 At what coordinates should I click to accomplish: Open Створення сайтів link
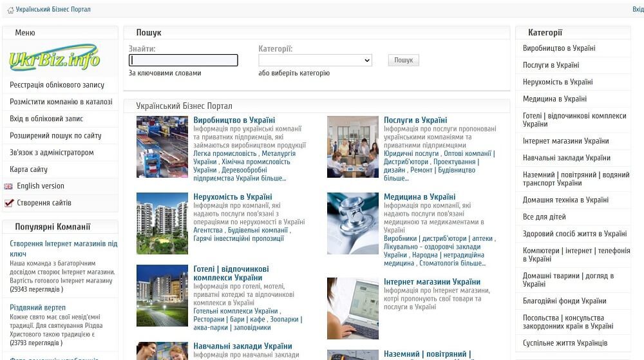tap(44, 203)
